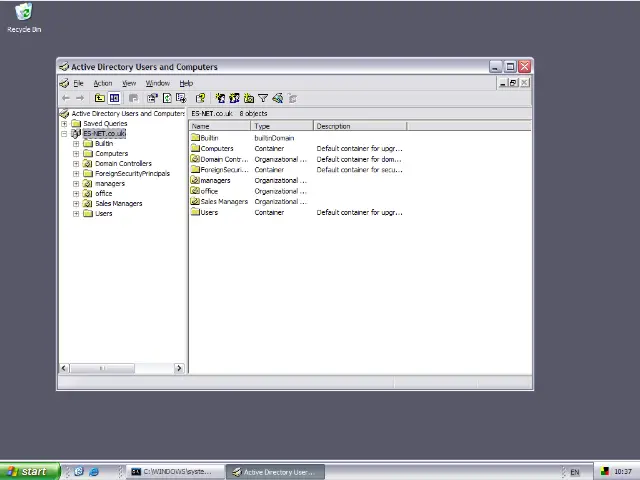The width and height of the screenshot is (640, 480).
Task: Sort by the Description column header
Action: pos(360,126)
